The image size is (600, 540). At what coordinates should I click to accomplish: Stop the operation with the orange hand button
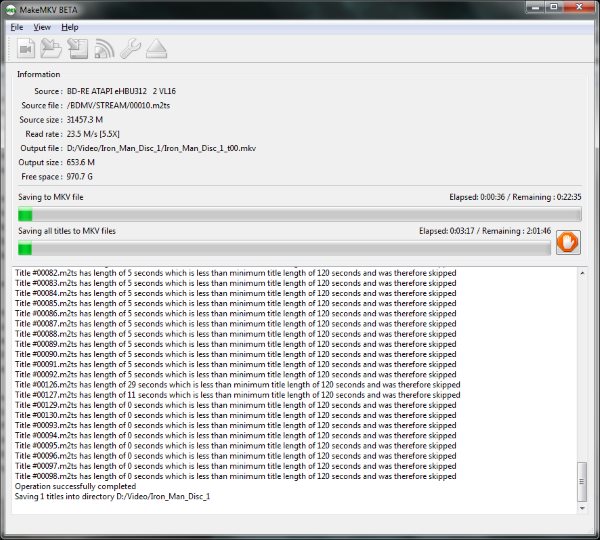pyautogui.click(x=568, y=242)
